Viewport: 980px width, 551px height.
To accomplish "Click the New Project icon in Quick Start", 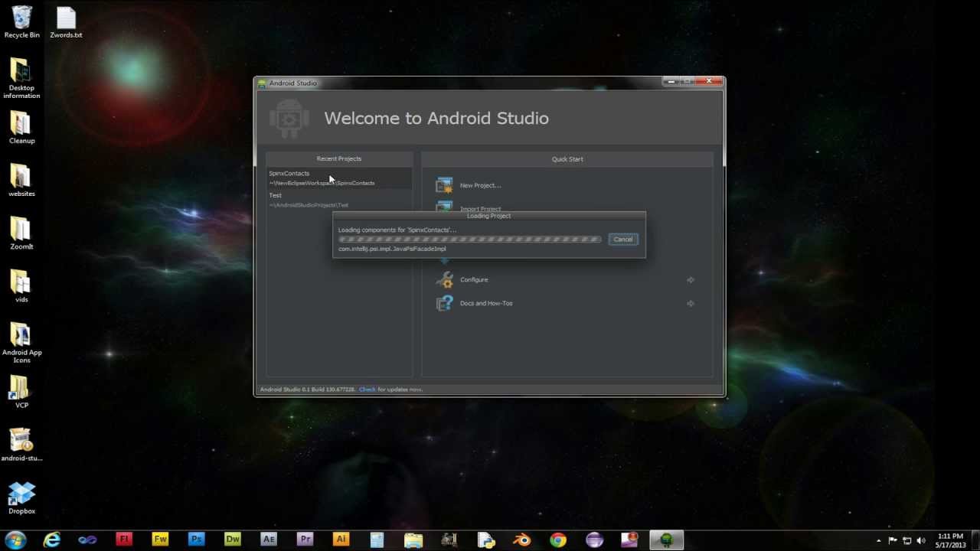I will [444, 185].
